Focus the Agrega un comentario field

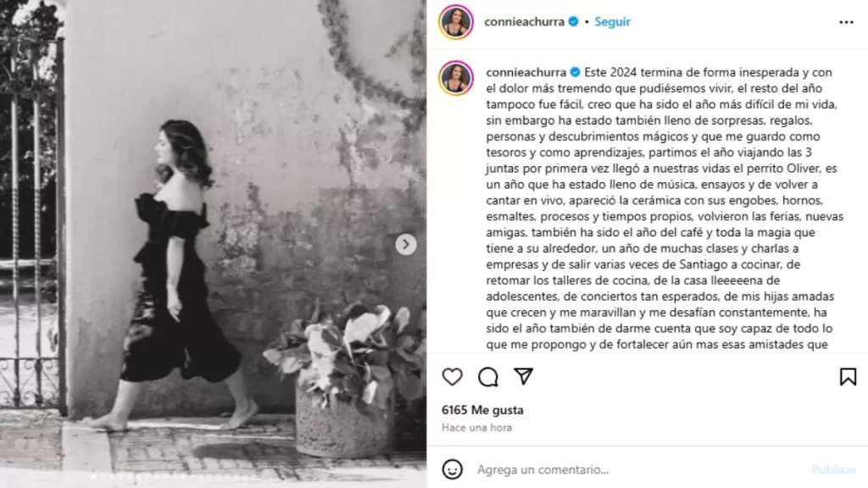click(x=637, y=469)
